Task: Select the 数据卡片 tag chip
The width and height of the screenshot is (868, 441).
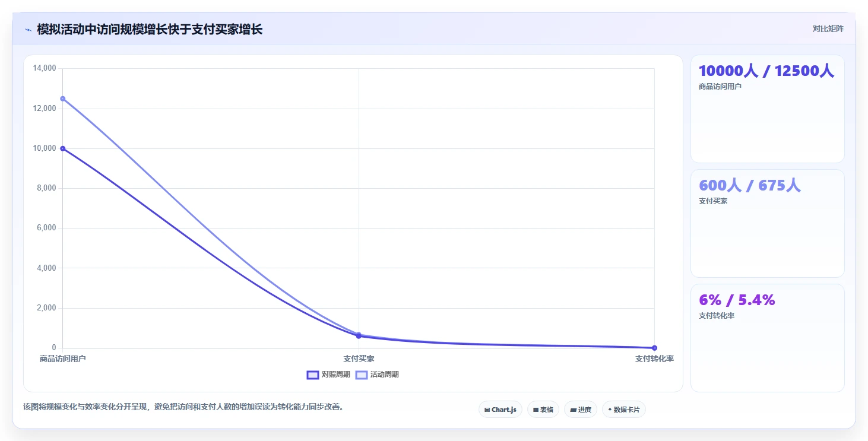Action: coord(624,410)
